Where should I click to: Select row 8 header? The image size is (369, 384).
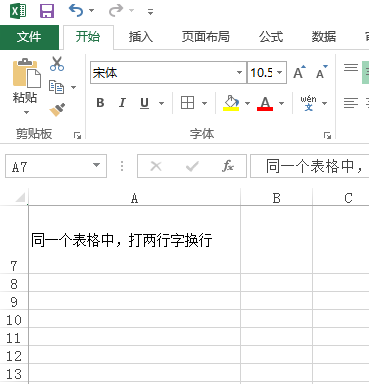click(14, 283)
